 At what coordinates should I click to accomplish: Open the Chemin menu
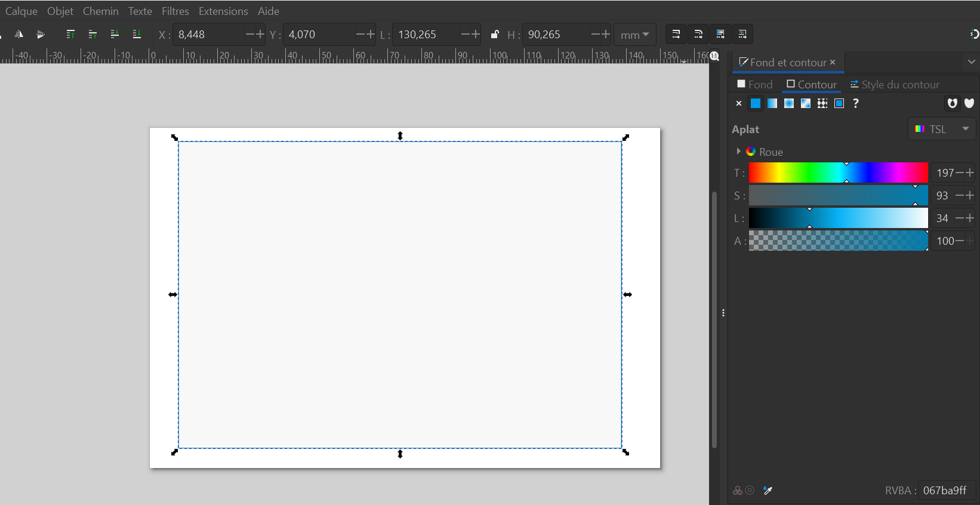coord(101,11)
